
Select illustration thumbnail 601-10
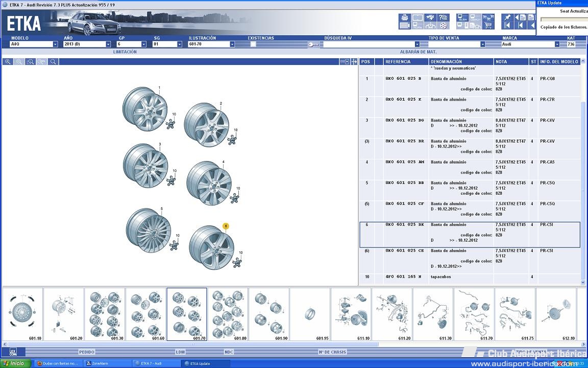tap(22, 314)
